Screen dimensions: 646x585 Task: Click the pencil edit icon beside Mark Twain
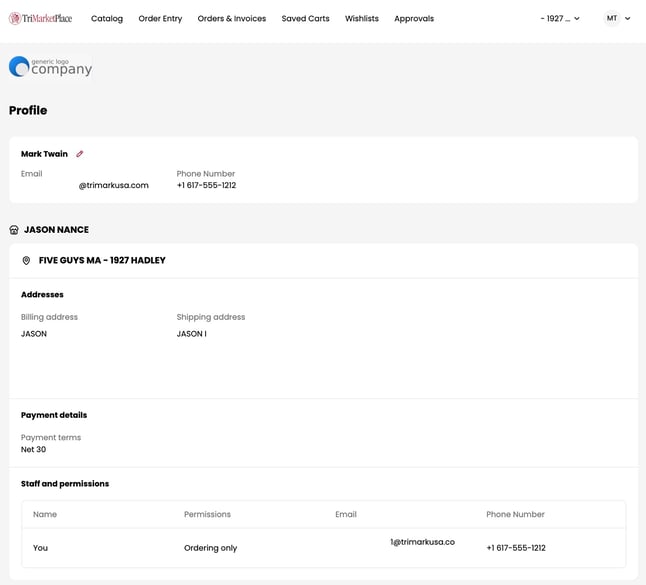pos(80,154)
